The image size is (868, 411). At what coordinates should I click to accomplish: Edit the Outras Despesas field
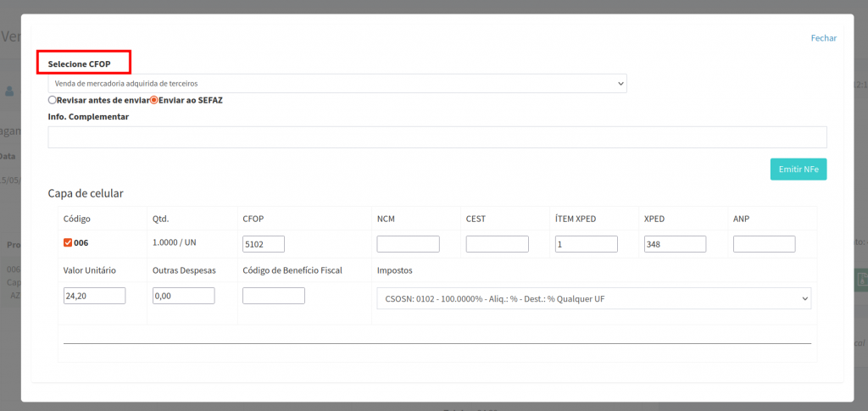[183, 296]
